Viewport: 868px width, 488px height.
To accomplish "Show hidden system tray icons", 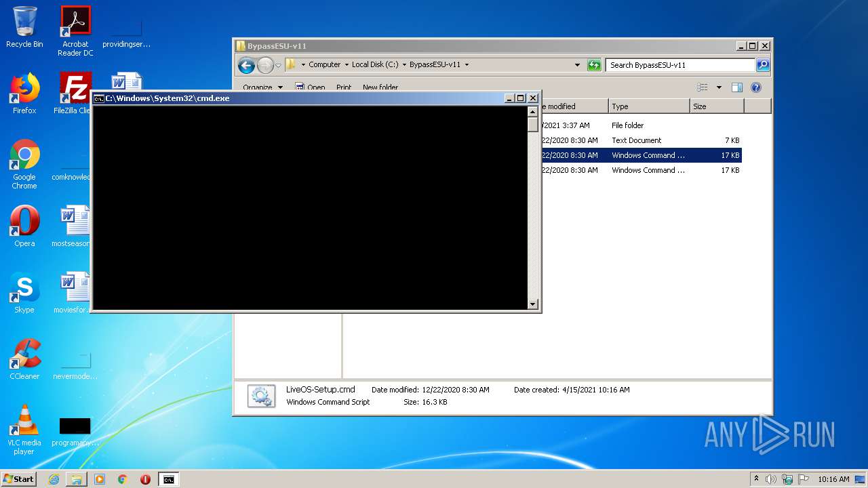I will pyautogui.click(x=756, y=479).
